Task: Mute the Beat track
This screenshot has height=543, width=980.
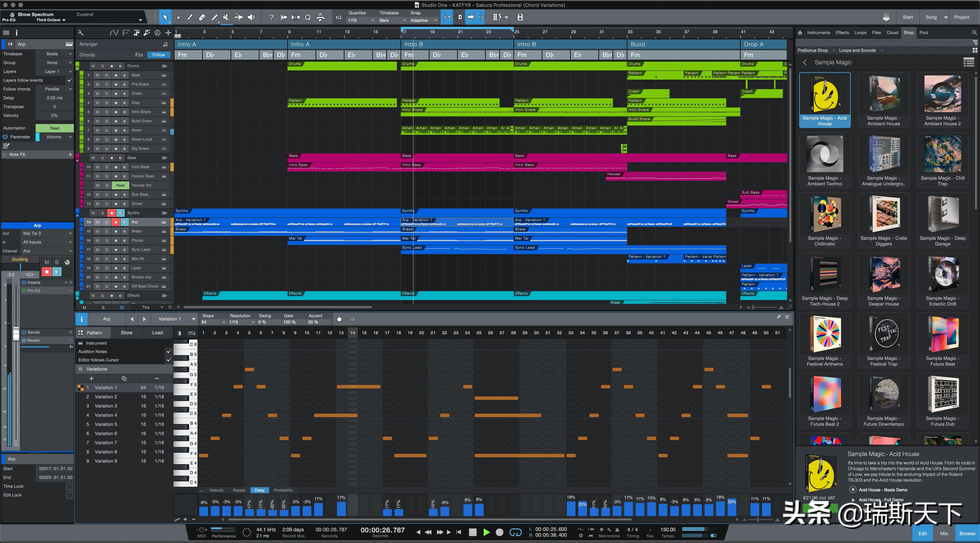Action: pos(97,75)
